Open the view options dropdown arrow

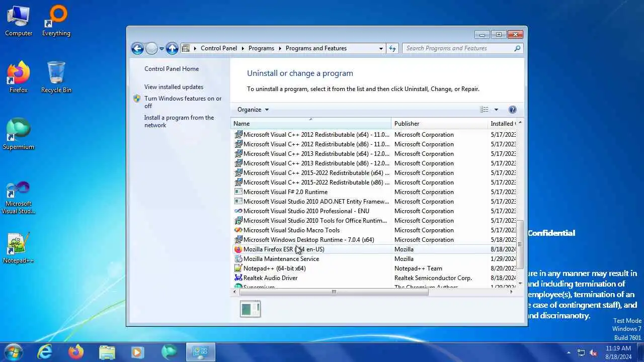[x=496, y=110]
